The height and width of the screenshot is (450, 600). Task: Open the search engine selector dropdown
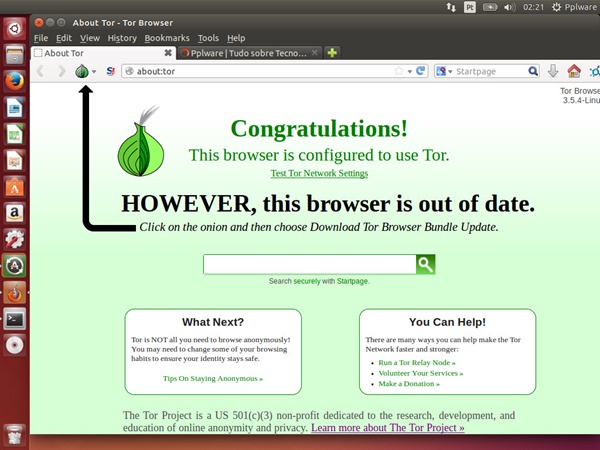coord(444,71)
